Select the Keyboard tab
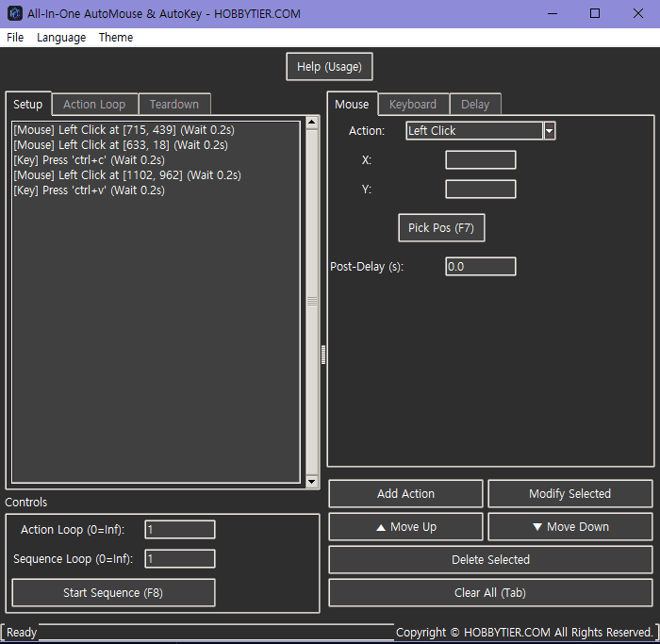Screen dimensions: 660x644 pyautogui.click(x=413, y=104)
